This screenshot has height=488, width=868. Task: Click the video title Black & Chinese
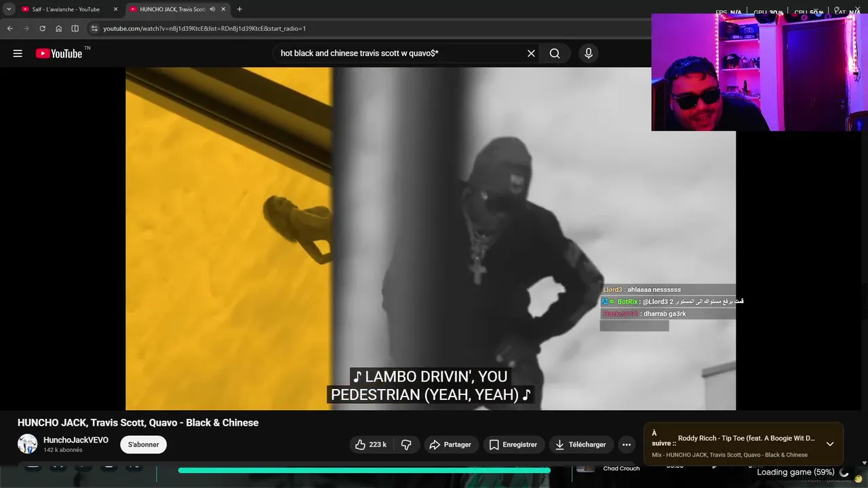pyautogui.click(x=138, y=422)
